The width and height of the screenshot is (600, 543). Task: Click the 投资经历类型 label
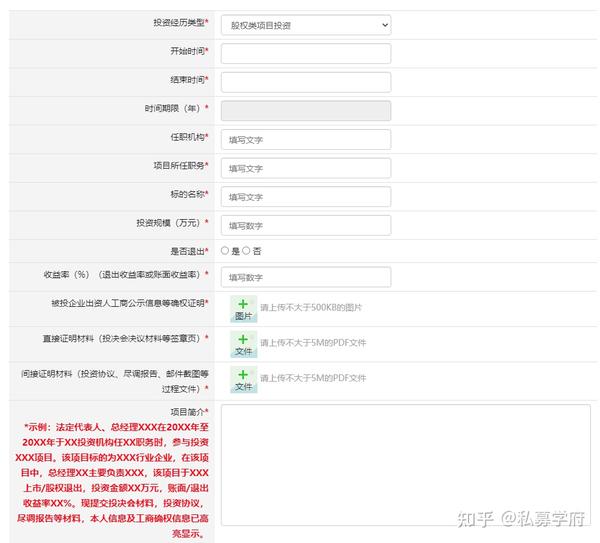coord(179,23)
